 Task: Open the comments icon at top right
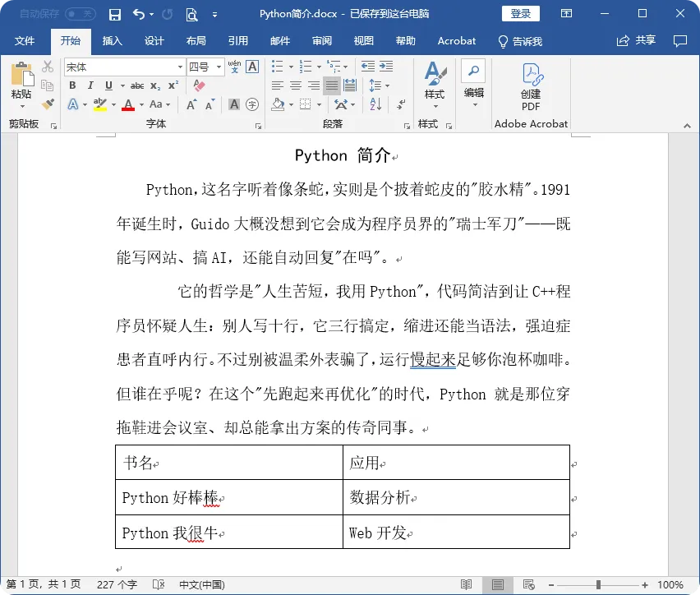(x=680, y=41)
